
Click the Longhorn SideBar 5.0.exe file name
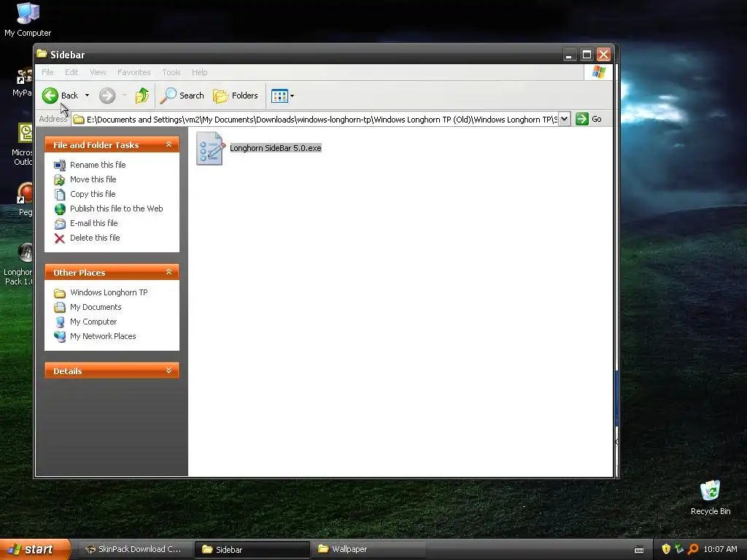click(275, 148)
